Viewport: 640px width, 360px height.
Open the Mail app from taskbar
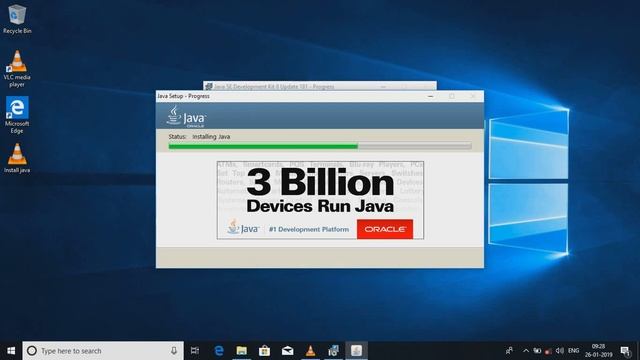[x=287, y=351]
